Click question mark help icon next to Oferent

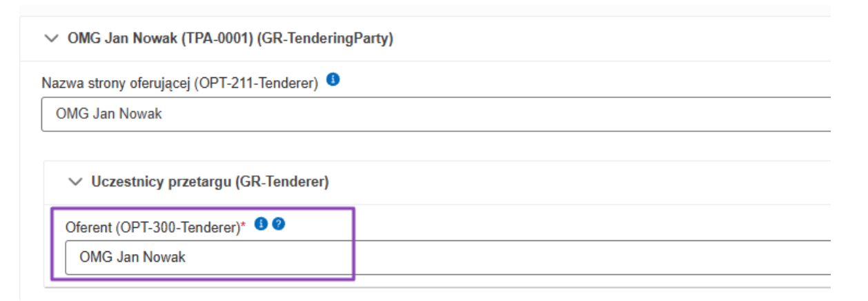click(278, 224)
